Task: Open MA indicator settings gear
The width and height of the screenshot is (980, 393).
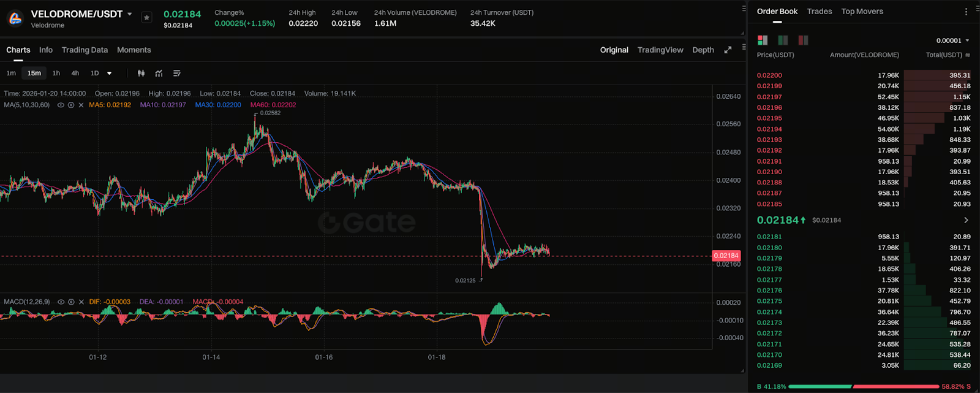Action: [x=71, y=105]
